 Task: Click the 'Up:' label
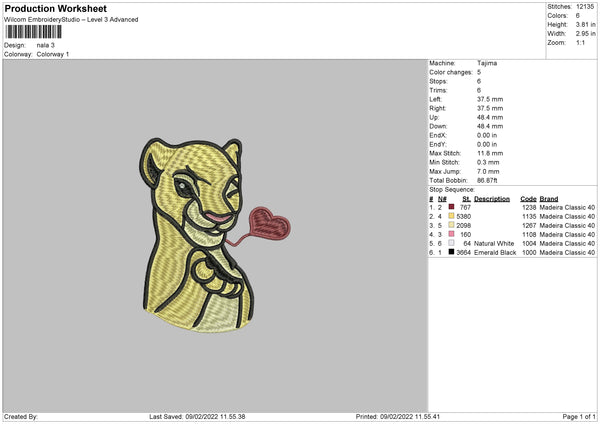click(434, 117)
